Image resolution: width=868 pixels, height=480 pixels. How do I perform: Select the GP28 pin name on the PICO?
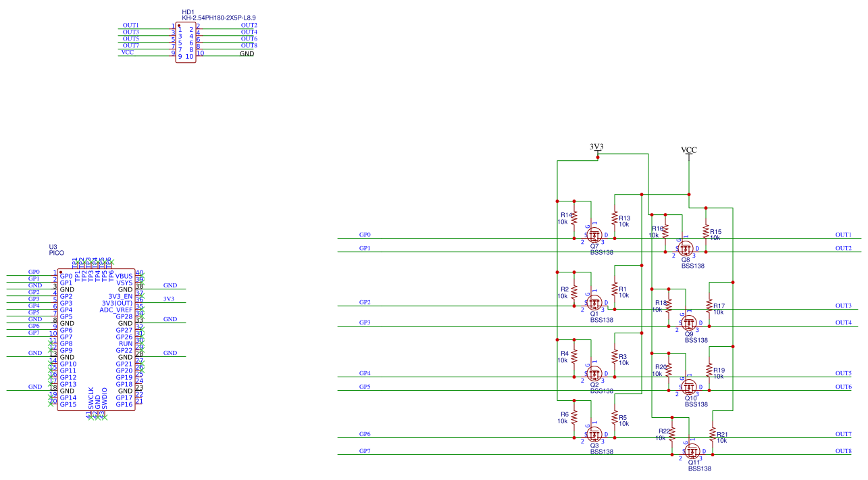point(124,316)
